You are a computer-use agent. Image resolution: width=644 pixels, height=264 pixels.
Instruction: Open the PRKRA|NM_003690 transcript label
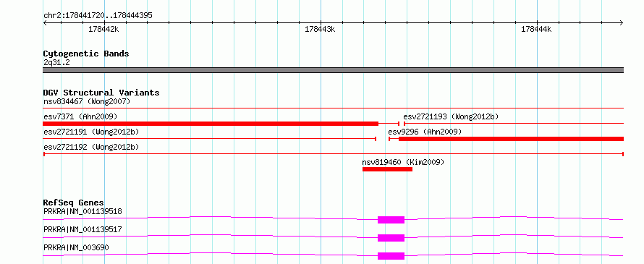click(x=77, y=247)
